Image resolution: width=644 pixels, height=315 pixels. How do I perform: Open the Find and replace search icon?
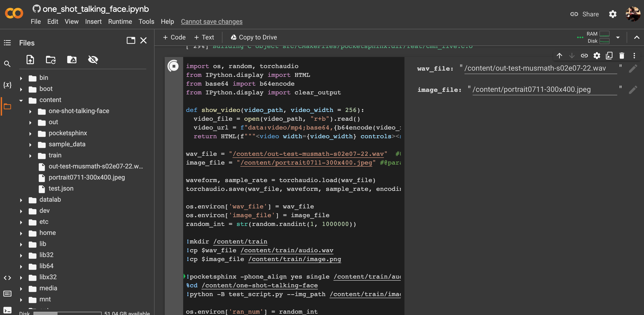point(7,64)
